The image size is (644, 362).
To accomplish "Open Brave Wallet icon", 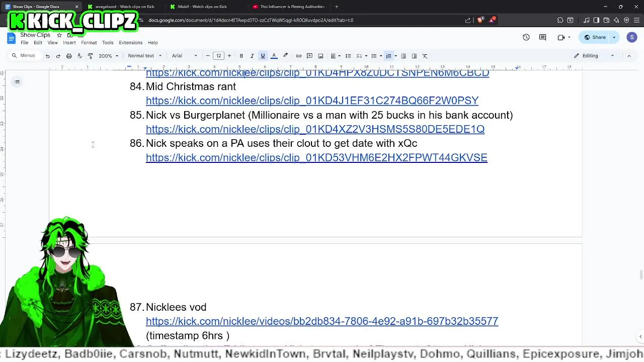I will pyautogui.click(x=606, y=20).
